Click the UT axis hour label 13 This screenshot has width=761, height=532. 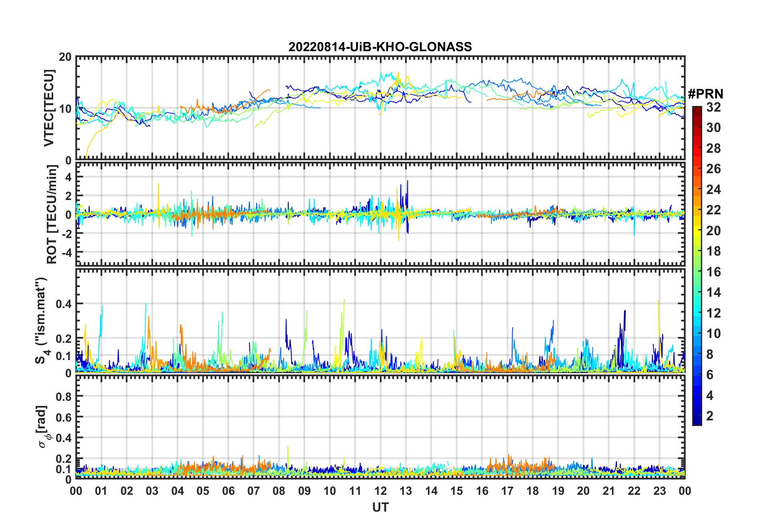406,491
